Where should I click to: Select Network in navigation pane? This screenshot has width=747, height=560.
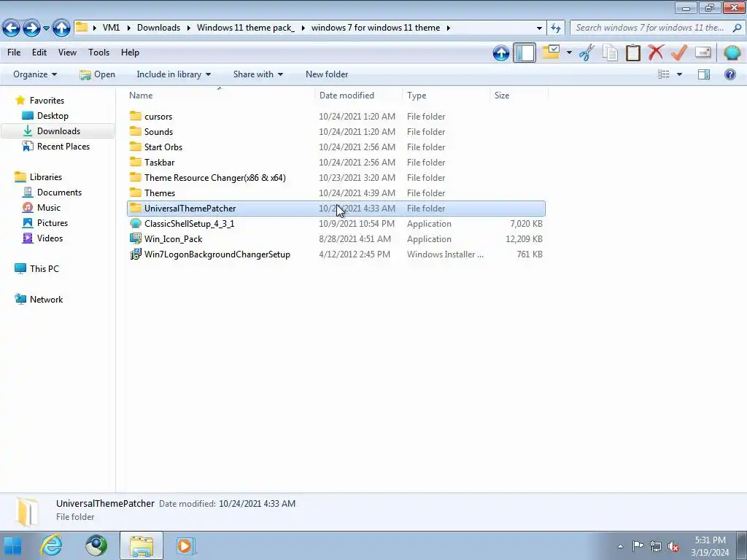pyautogui.click(x=46, y=300)
